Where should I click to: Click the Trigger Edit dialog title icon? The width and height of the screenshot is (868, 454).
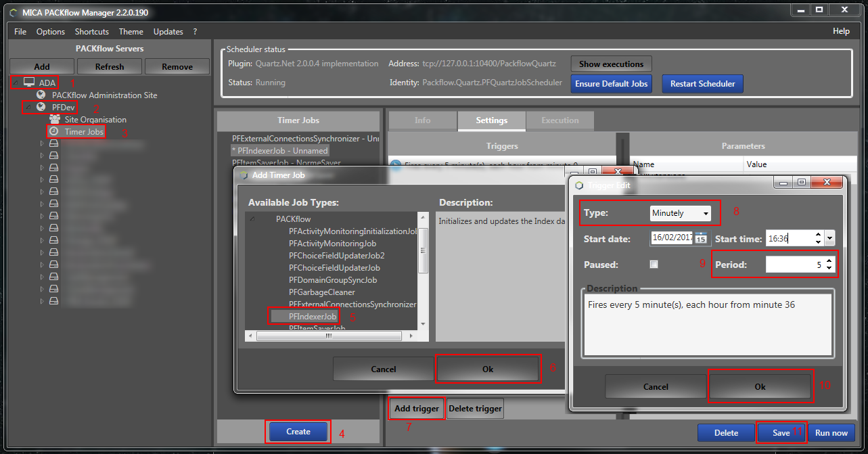click(x=578, y=185)
